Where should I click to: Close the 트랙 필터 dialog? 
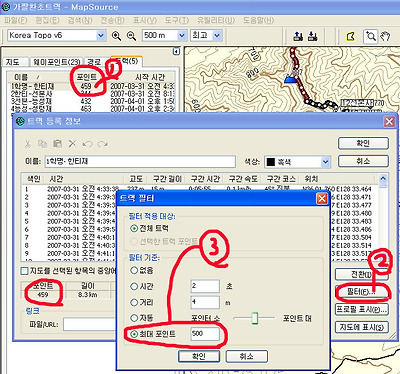(x=322, y=199)
